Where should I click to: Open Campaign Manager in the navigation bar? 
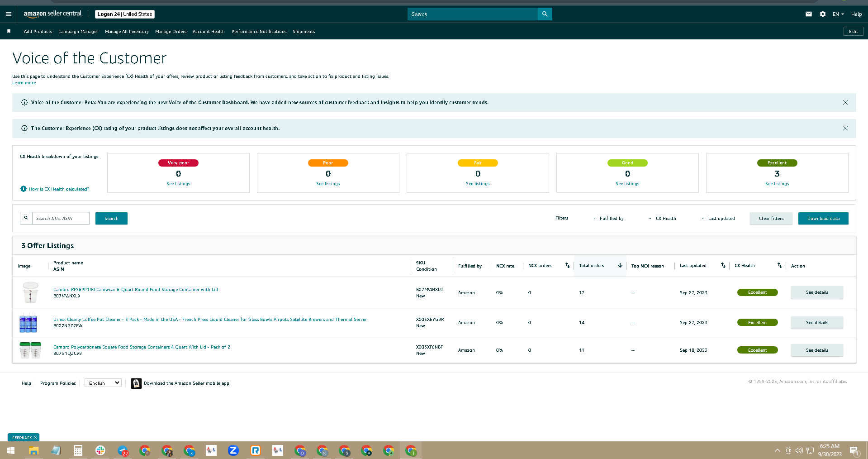[x=78, y=32]
